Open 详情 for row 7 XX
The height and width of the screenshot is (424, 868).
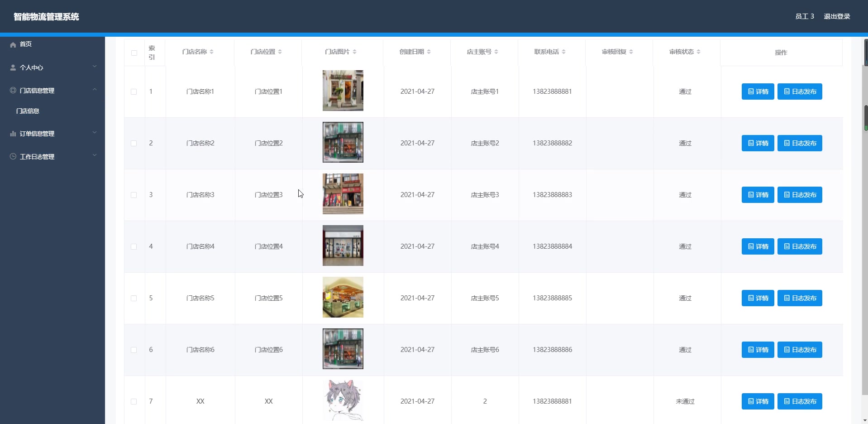(758, 401)
